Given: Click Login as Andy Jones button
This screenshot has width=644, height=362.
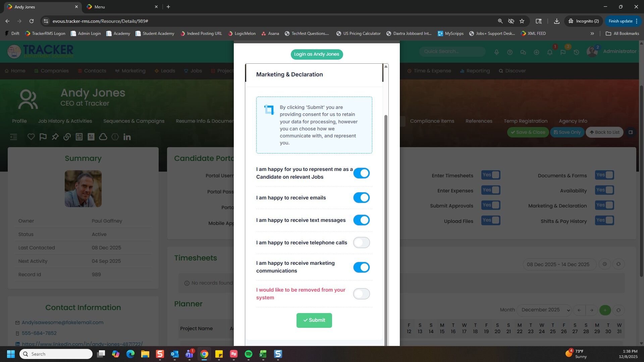Looking at the screenshot, I should point(316,54).
